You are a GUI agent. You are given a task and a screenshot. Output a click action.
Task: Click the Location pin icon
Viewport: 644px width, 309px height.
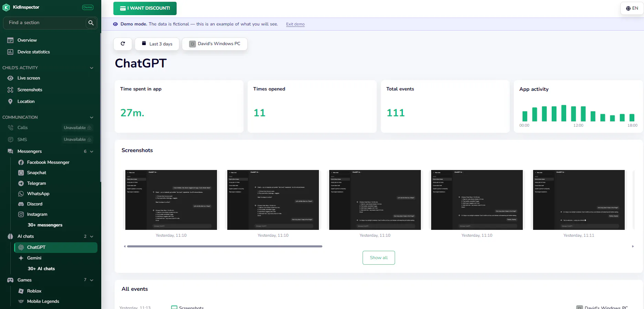[x=10, y=102]
